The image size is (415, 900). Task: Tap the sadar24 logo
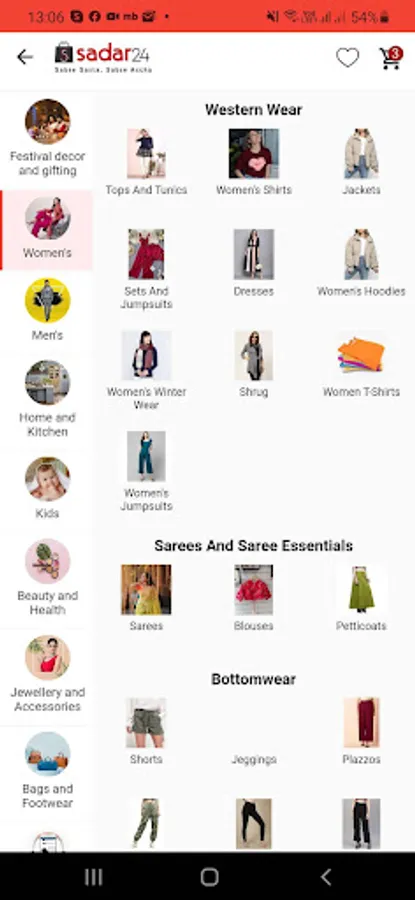103,57
